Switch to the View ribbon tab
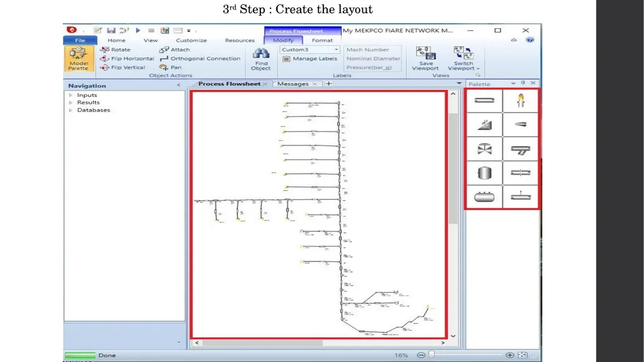644x362 pixels. point(150,40)
